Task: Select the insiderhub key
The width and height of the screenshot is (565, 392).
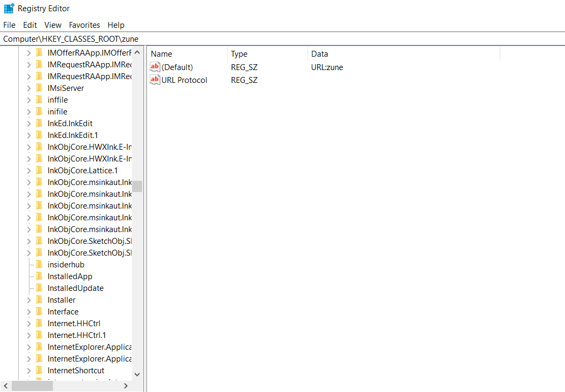Action: pyautogui.click(x=66, y=265)
